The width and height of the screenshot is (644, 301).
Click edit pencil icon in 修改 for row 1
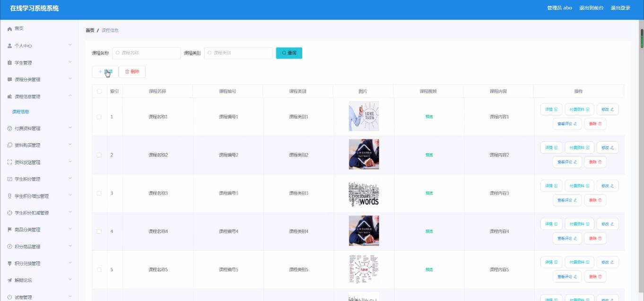[x=612, y=109]
